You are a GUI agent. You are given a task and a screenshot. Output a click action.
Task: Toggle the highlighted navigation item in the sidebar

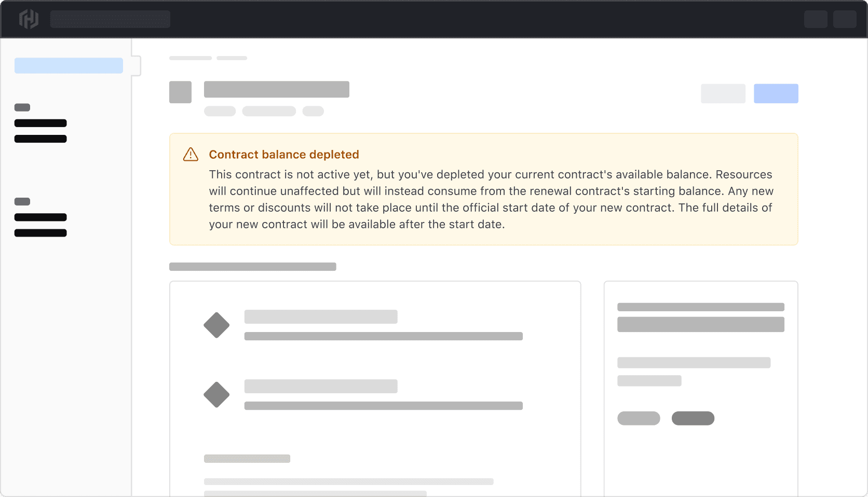tap(69, 65)
